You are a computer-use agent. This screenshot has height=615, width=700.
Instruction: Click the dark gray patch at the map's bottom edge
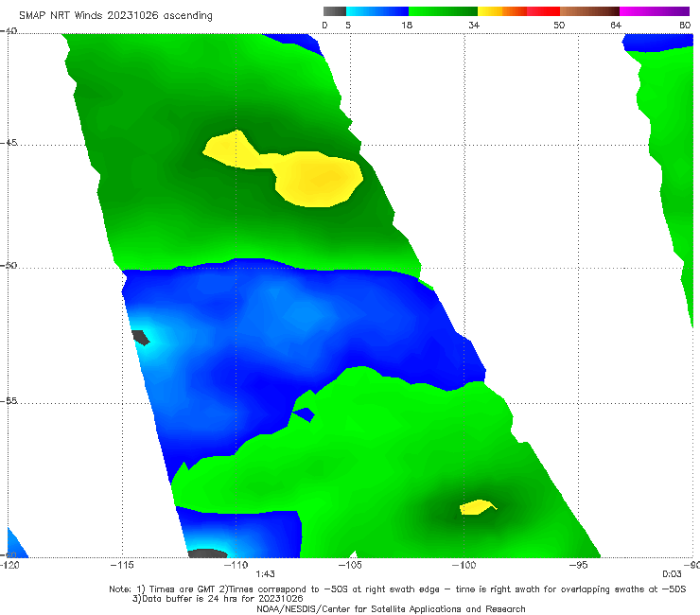(207, 553)
